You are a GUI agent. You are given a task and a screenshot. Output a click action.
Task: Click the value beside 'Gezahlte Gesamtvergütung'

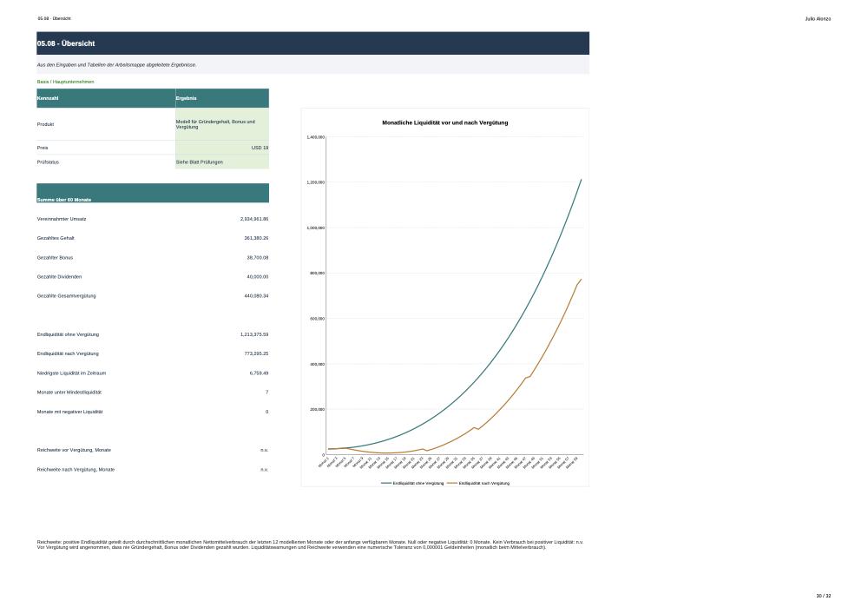[x=256, y=296]
